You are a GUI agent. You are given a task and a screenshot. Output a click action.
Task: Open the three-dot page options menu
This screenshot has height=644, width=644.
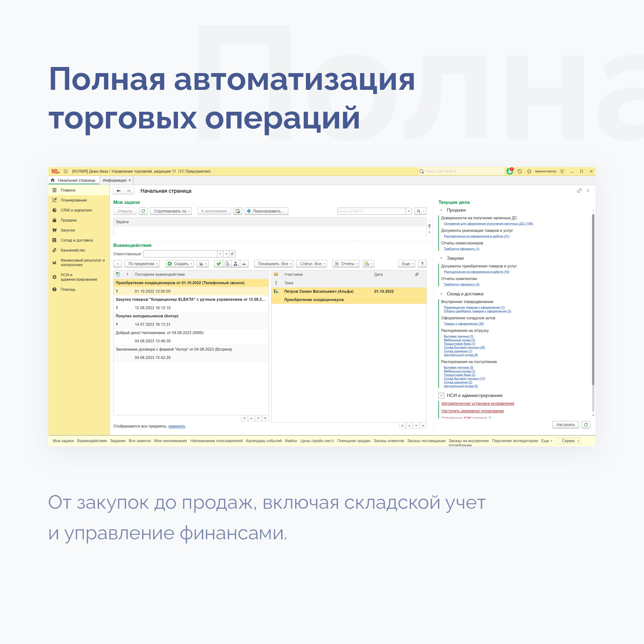coord(588,191)
